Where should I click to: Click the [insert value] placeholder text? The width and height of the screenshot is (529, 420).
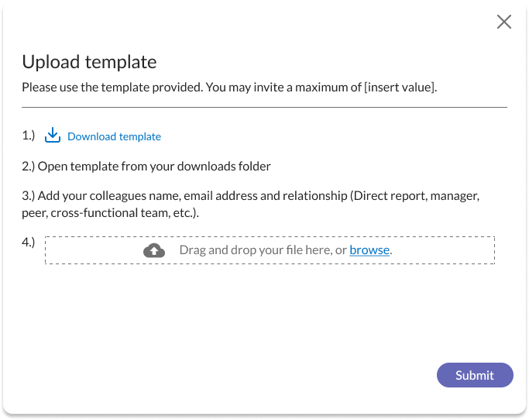pyautogui.click(x=400, y=88)
